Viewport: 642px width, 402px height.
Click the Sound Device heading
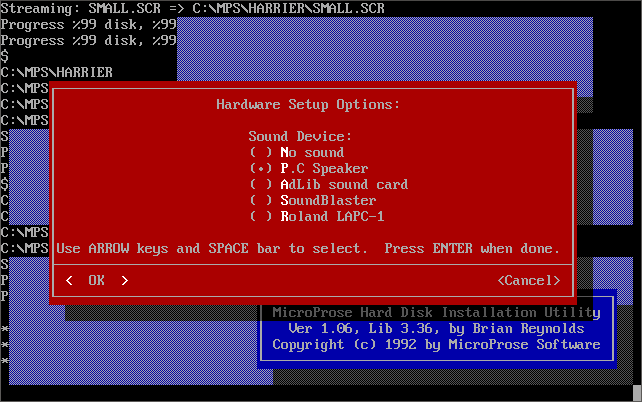[x=300, y=136]
